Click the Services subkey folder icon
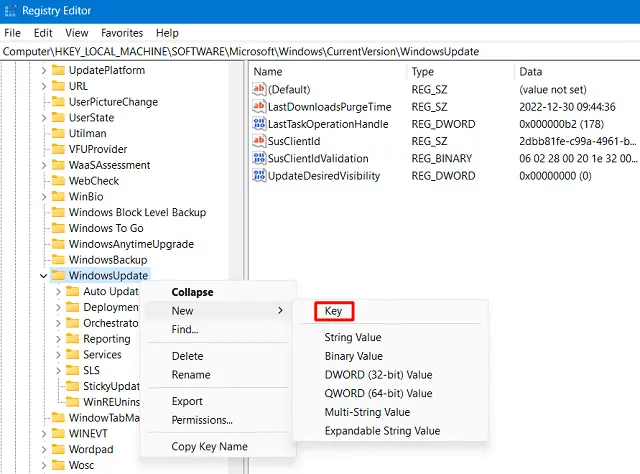This screenshot has height=474, width=640. [x=73, y=354]
